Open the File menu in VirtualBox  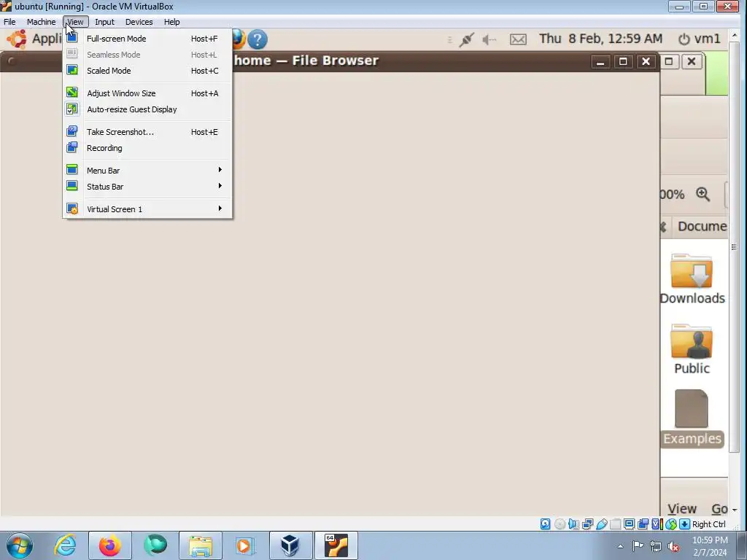click(9, 22)
